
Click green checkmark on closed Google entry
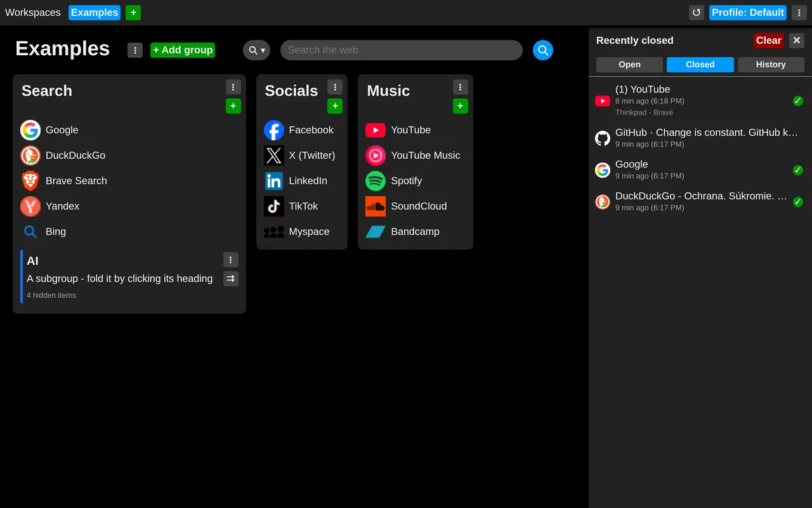(798, 170)
